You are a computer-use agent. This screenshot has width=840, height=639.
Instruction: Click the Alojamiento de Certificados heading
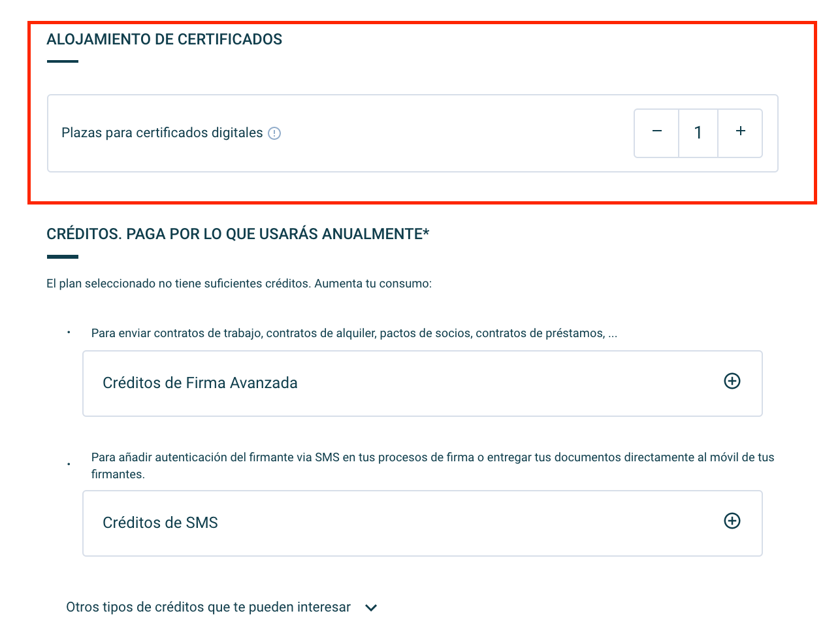coord(165,40)
